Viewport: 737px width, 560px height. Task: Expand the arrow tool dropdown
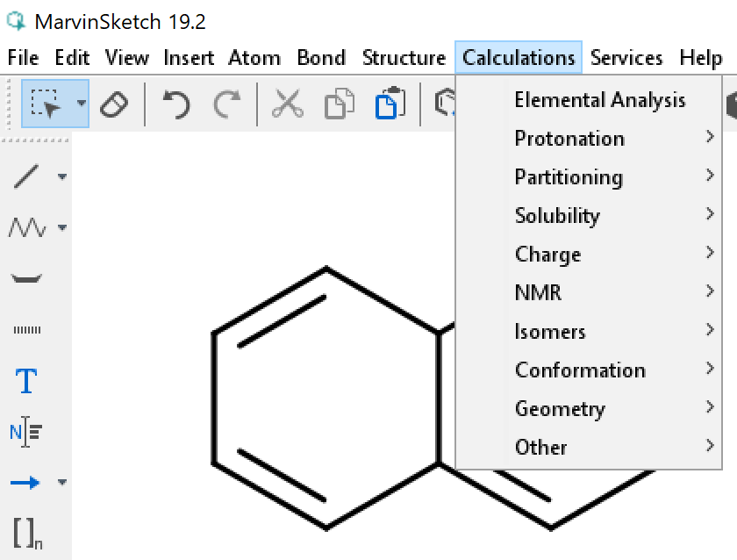pos(62,483)
